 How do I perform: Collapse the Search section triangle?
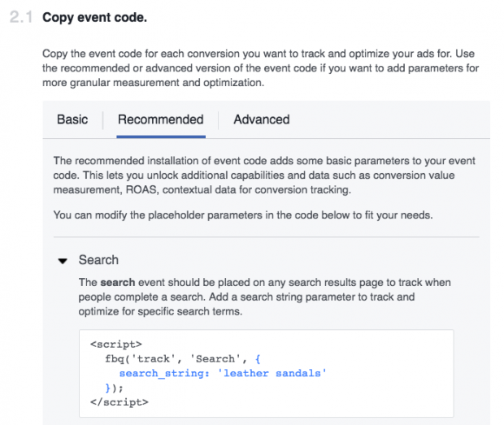pyautogui.click(x=63, y=261)
